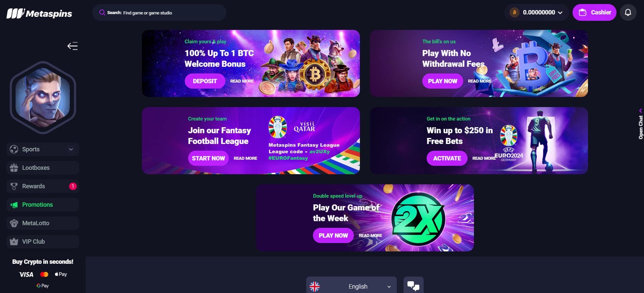The width and height of the screenshot is (644, 293).
Task: Click DEPOSIT on the Welcome Bonus banner
Action: (205, 81)
